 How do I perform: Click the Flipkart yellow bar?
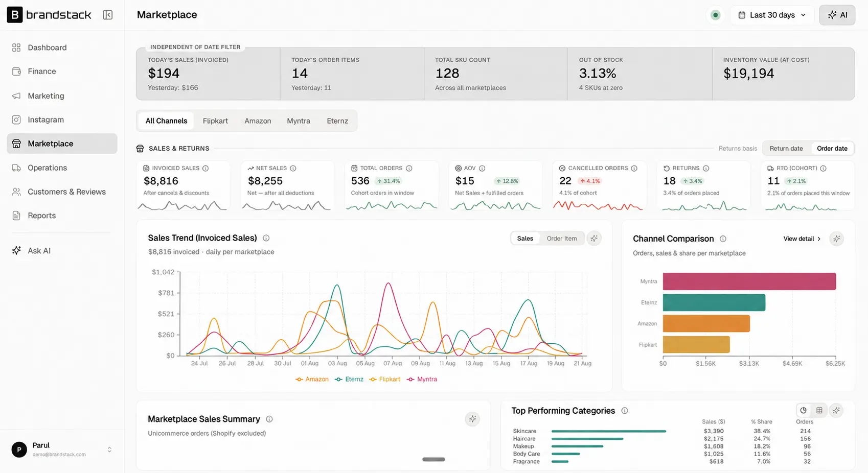pyautogui.click(x=696, y=345)
